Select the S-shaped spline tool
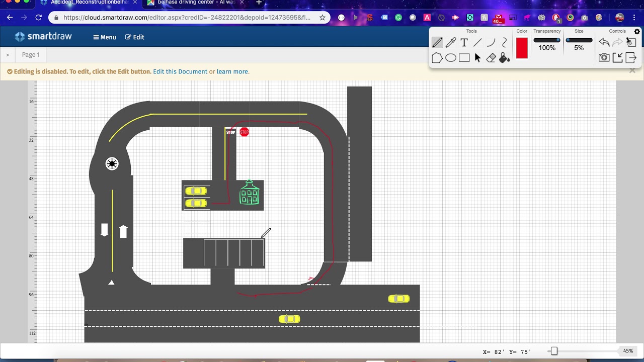Image resolution: width=644 pixels, height=362 pixels. point(505,43)
